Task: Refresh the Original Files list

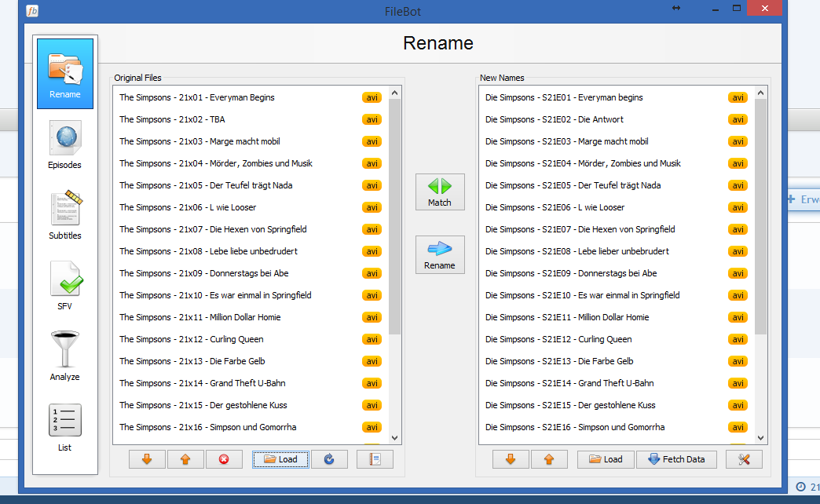Action: 329,459
